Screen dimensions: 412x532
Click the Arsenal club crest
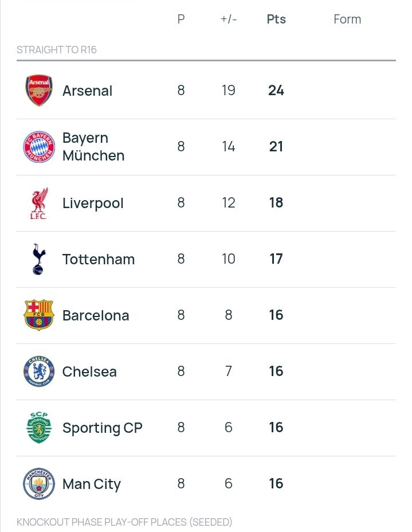point(39,91)
